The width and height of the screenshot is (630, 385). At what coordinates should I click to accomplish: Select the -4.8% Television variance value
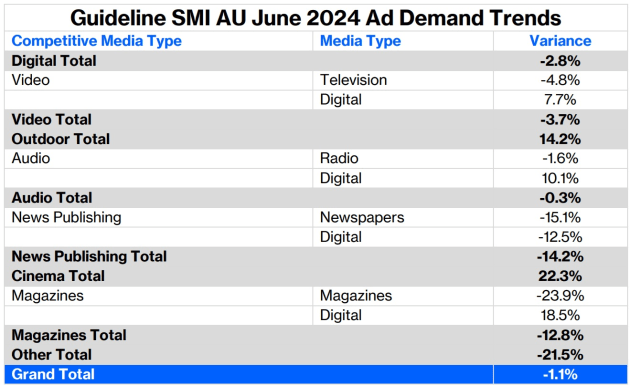point(560,80)
